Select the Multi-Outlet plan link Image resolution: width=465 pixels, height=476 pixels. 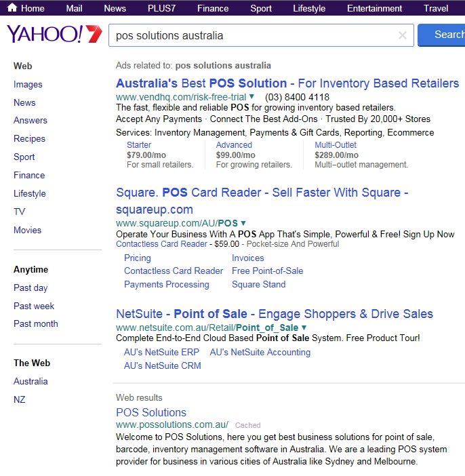click(335, 145)
